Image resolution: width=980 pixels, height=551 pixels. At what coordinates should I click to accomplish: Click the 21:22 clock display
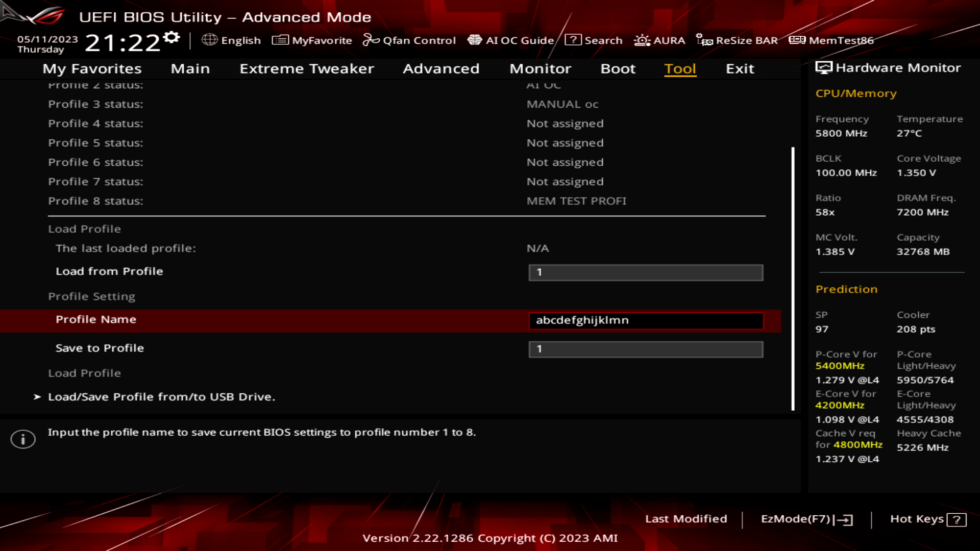point(122,43)
